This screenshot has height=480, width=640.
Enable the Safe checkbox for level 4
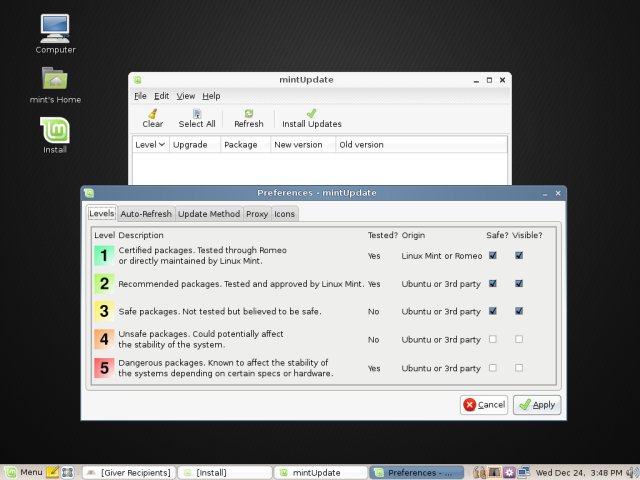pos(493,339)
